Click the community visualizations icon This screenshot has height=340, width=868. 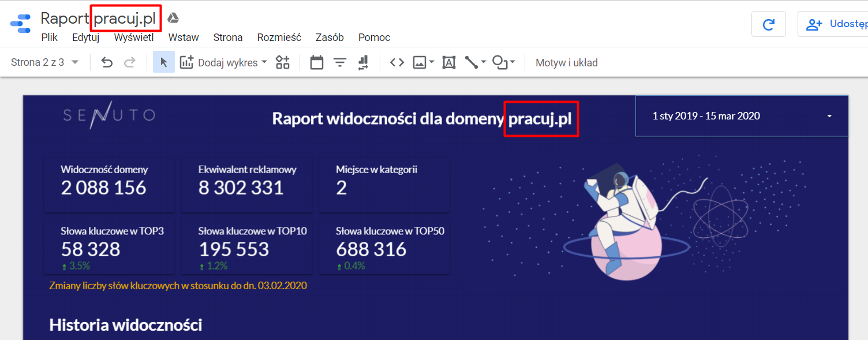coord(282,62)
